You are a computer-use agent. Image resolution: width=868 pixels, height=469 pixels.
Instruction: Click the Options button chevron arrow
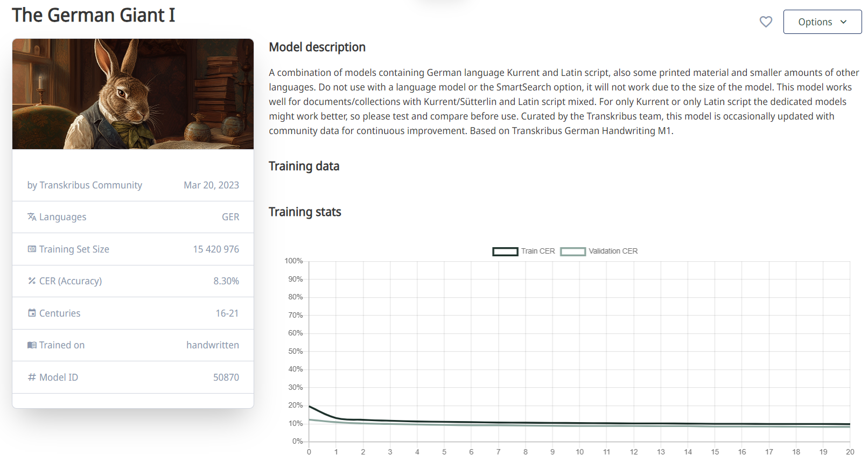tap(843, 22)
